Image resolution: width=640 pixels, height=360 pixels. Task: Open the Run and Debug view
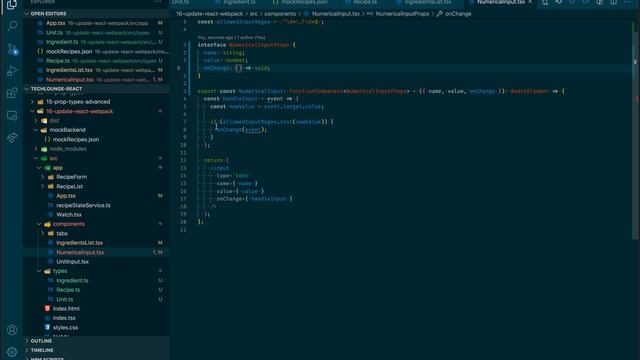click(x=12, y=71)
